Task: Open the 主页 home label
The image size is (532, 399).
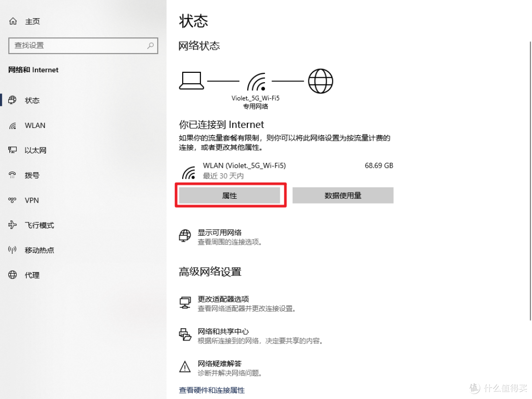Action: pos(32,22)
